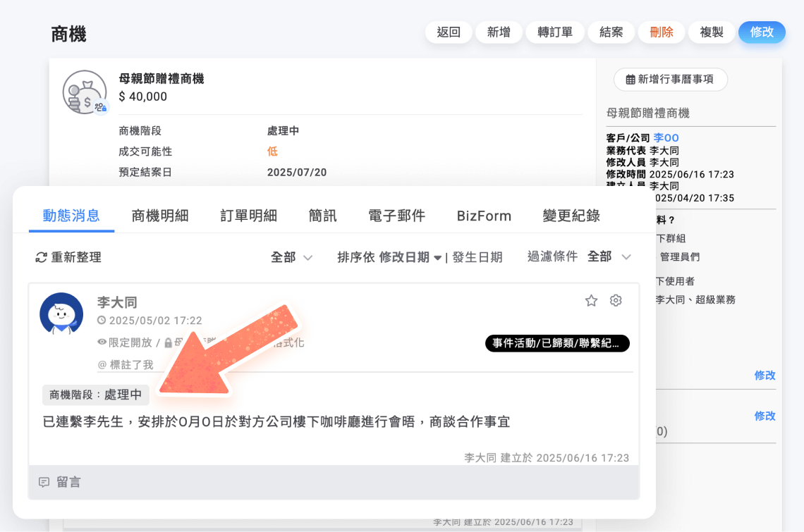Click the upper 修改 link in the sidebar
Screen dimensions: 804x532
[765, 375]
